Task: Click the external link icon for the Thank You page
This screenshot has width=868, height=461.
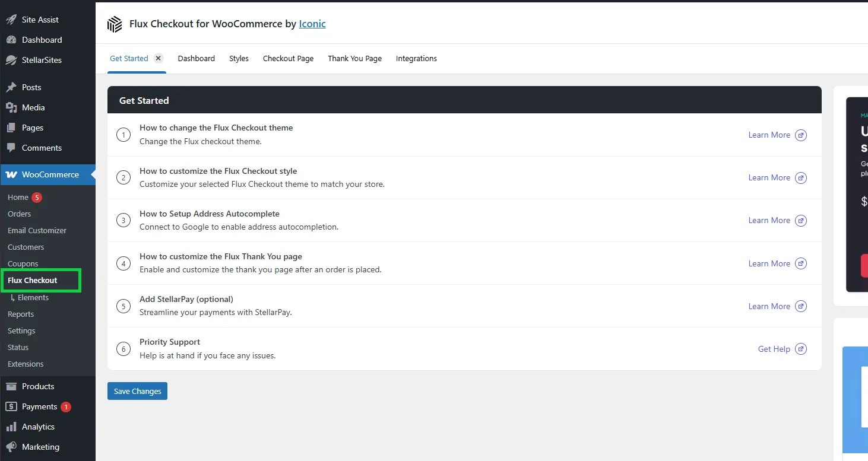Action: pos(801,263)
